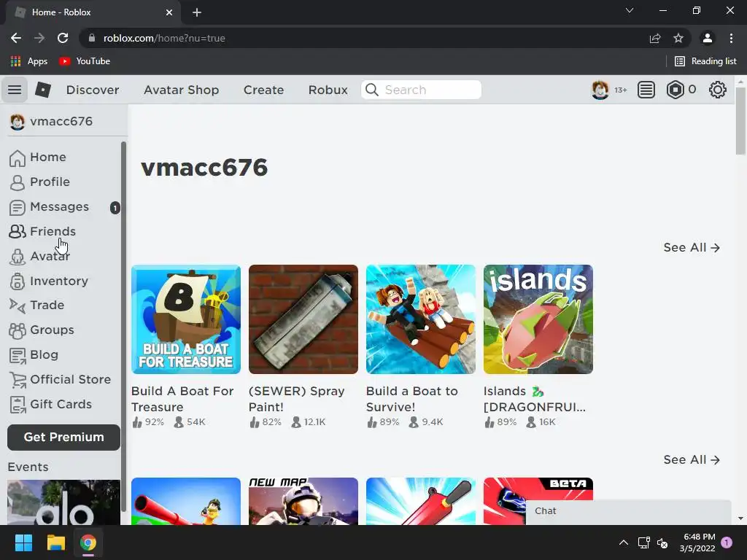Reload the page in Chrome
747x560 pixels.
pos(63,38)
